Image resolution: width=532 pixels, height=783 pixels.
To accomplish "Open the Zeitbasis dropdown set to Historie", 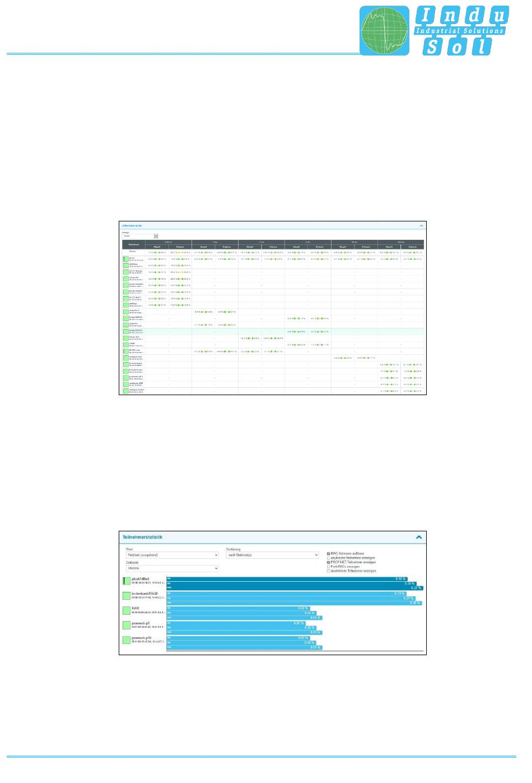I will 171,568.
